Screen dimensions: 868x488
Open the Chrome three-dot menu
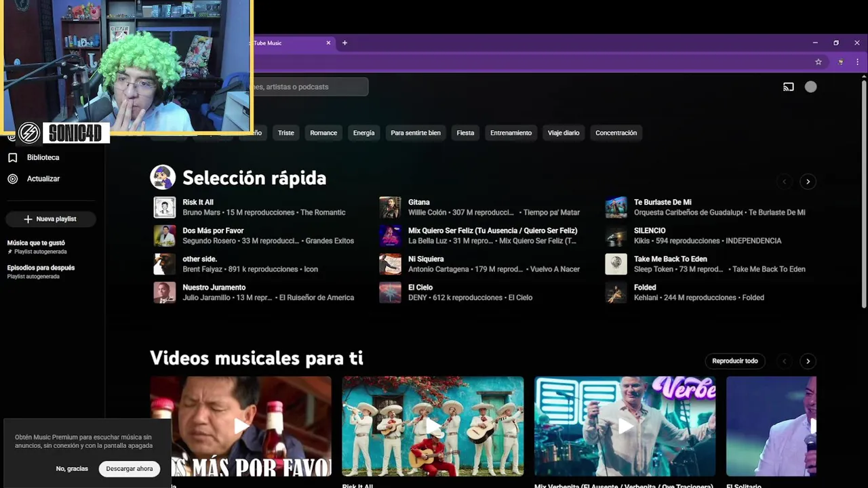[x=857, y=62]
